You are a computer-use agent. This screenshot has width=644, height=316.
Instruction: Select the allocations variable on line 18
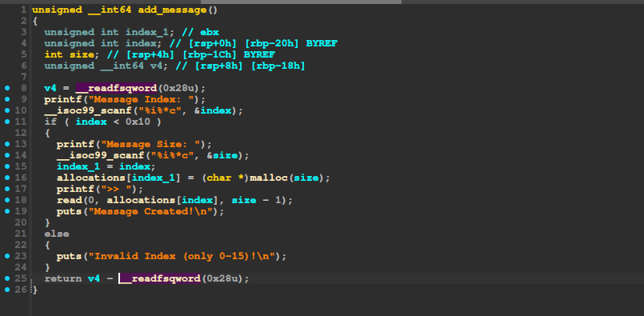pos(142,200)
